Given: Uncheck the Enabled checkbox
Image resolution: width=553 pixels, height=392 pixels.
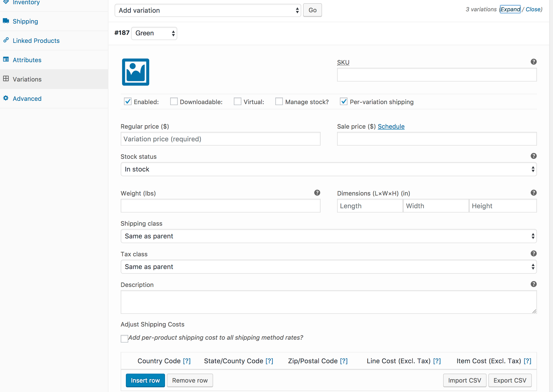Looking at the screenshot, I should pos(128,101).
